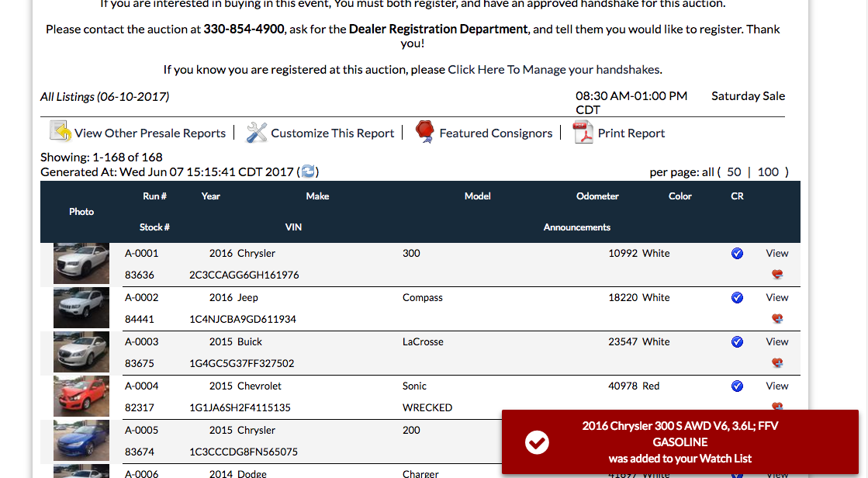Click the Stock # column header
Image resolution: width=868 pixels, height=478 pixels.
154,227
